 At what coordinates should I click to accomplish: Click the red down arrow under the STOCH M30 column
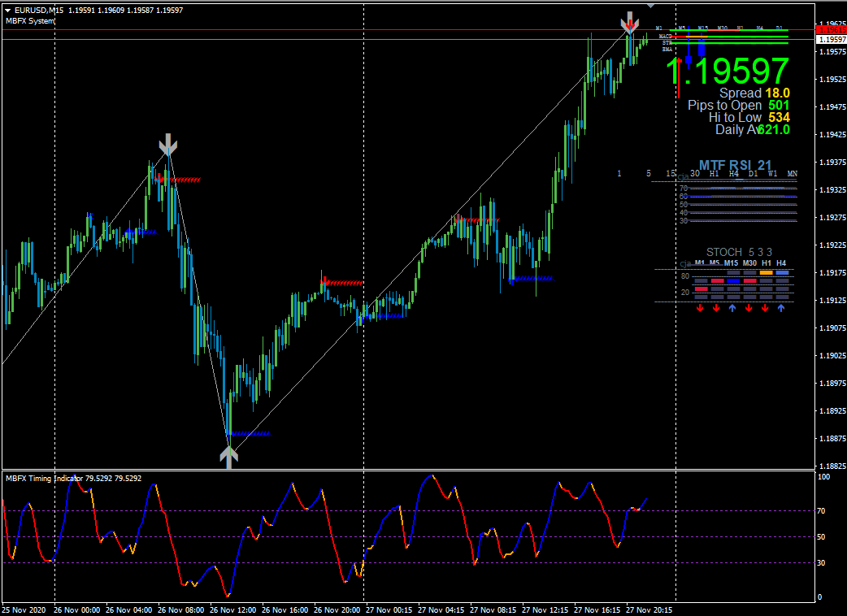pos(749,308)
